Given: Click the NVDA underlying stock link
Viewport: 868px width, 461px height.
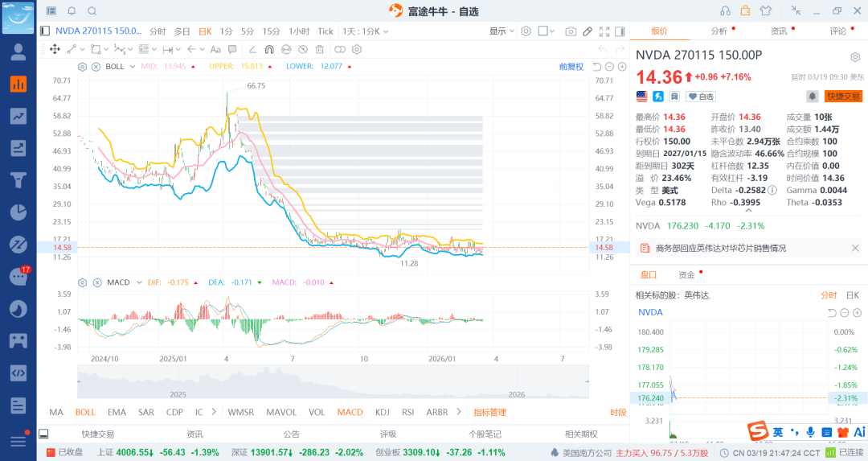Looking at the screenshot, I should pos(650,312).
